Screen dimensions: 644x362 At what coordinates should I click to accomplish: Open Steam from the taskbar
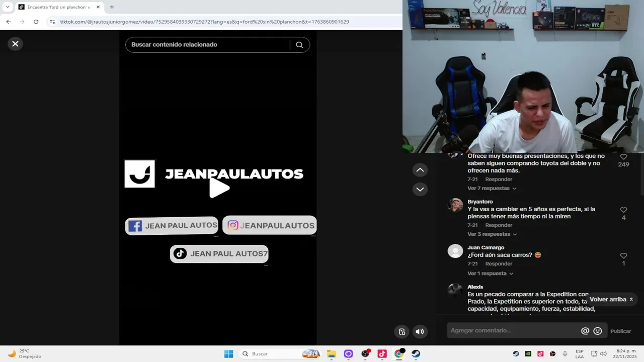click(x=416, y=354)
